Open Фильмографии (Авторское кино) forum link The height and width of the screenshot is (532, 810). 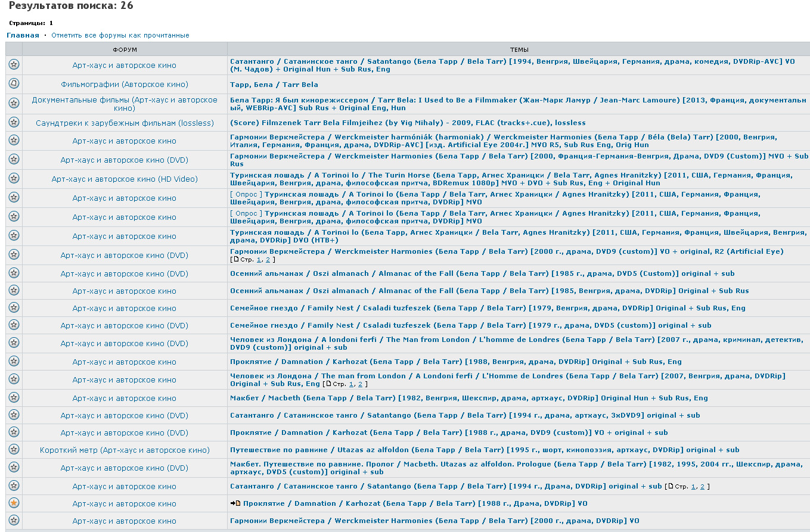[125, 85]
